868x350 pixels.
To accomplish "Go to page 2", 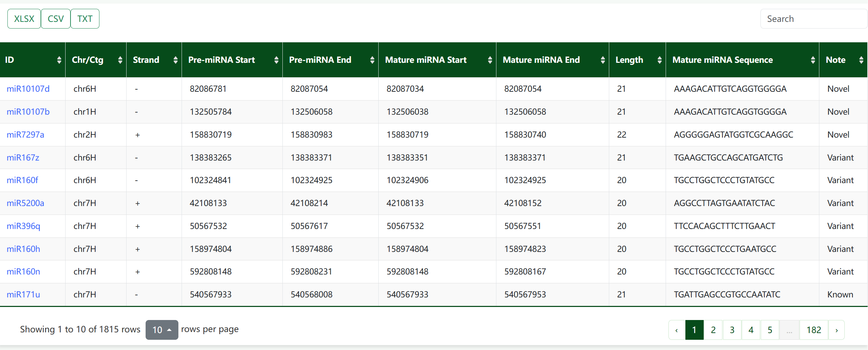I will pyautogui.click(x=713, y=330).
